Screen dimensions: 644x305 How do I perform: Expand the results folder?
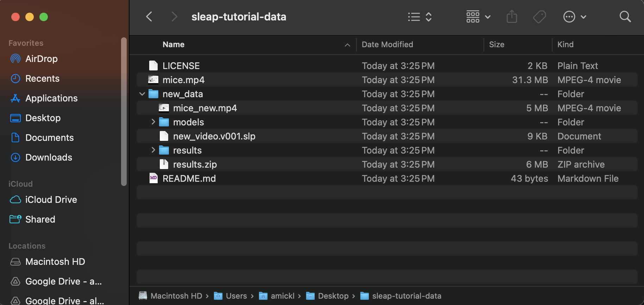153,150
